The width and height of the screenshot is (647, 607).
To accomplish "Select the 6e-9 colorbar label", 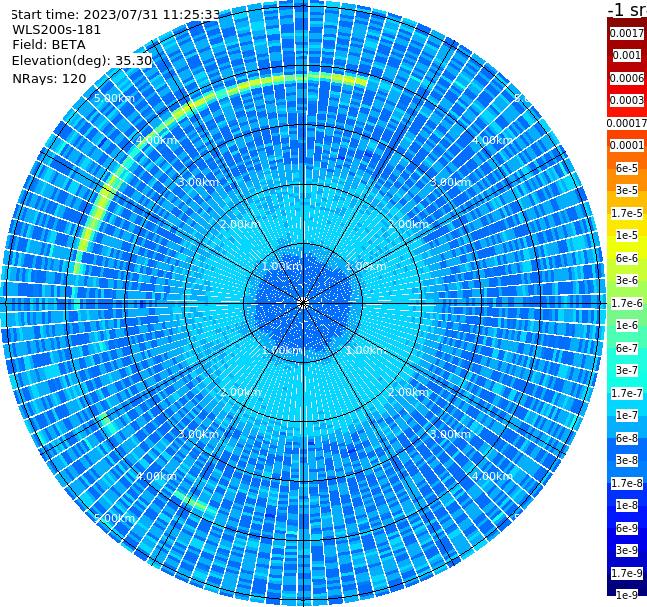I will pyautogui.click(x=627, y=528).
